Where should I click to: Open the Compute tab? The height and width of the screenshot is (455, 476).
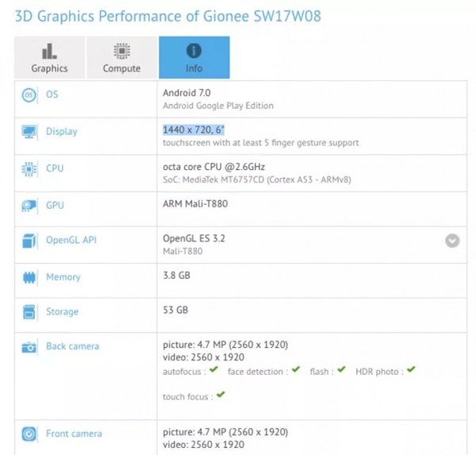coord(121,58)
